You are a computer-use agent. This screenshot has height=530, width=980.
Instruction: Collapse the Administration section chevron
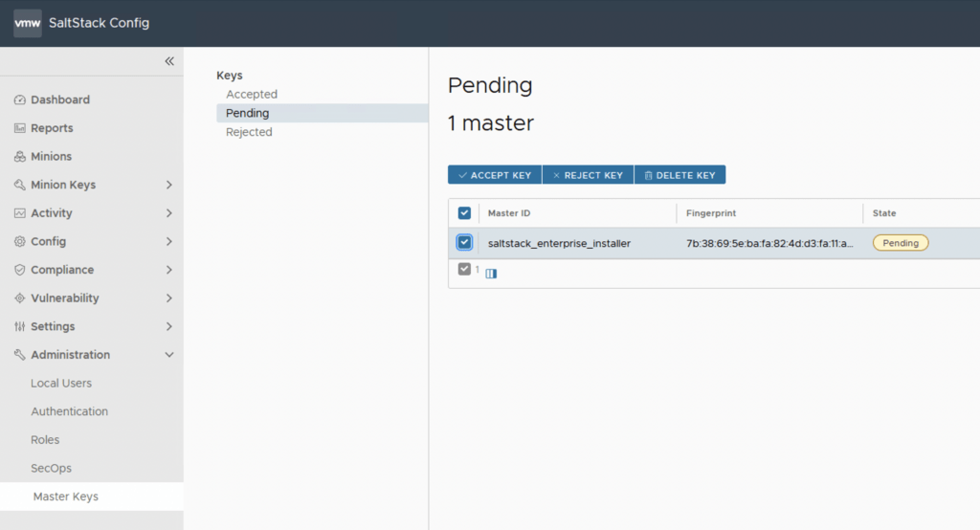(169, 355)
